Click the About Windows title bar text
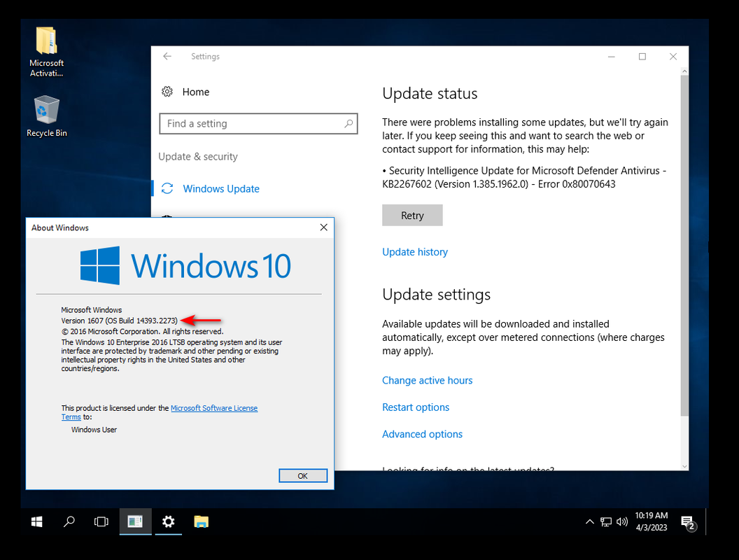Screen dimensions: 739x560 [60, 227]
